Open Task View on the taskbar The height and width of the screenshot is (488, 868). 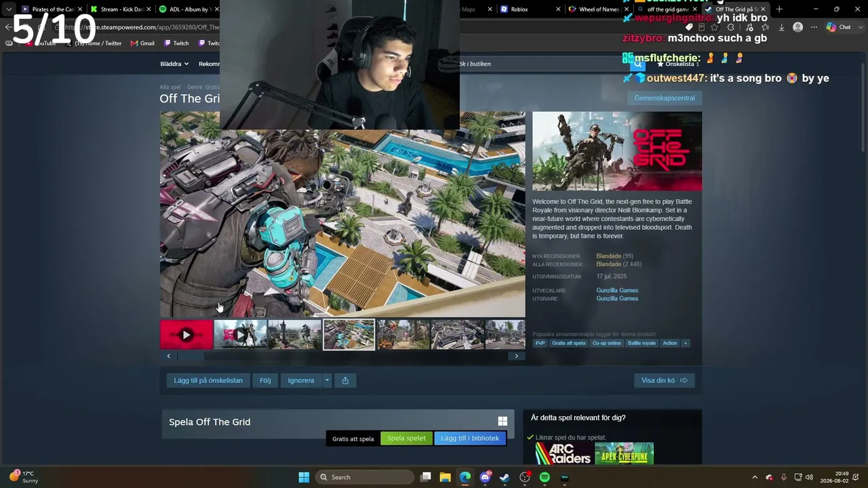pos(425,477)
